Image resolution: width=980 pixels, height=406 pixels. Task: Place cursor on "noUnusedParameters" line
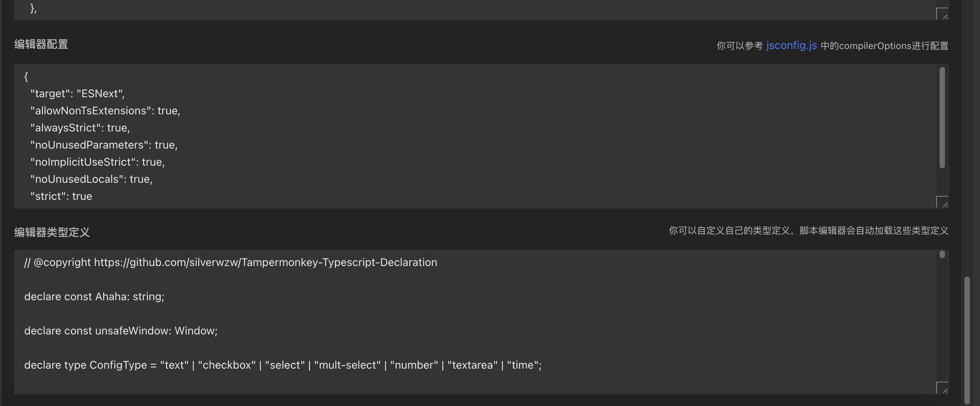tap(104, 145)
